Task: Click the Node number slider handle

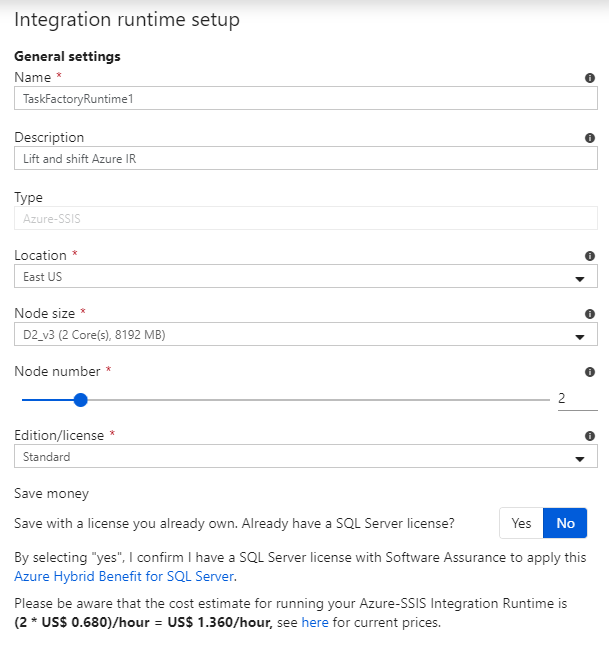Action: click(x=80, y=400)
